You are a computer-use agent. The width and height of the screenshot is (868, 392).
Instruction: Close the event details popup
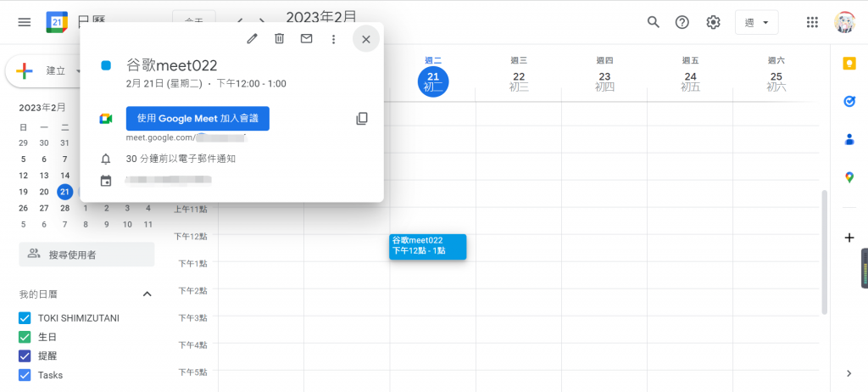pyautogui.click(x=366, y=39)
